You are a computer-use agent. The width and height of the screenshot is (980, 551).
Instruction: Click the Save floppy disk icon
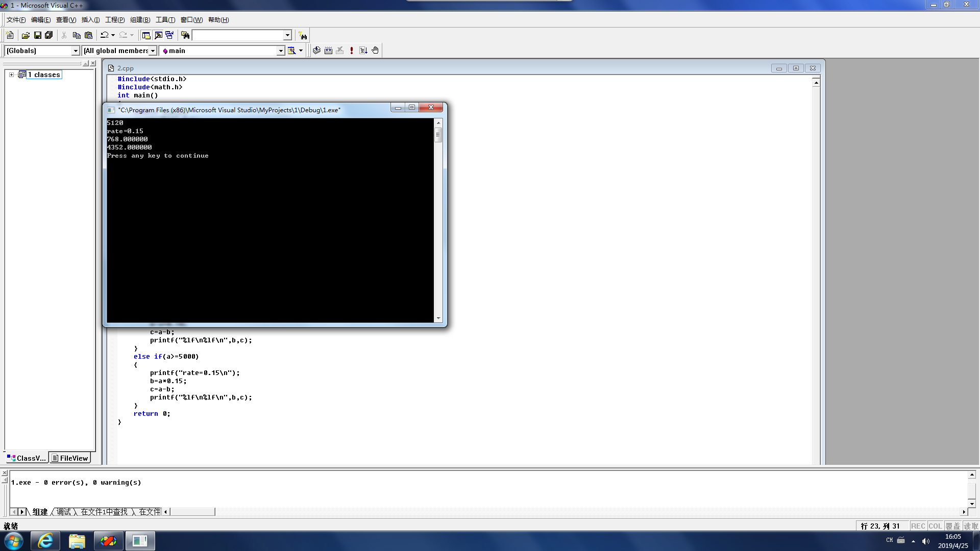pyautogui.click(x=37, y=35)
